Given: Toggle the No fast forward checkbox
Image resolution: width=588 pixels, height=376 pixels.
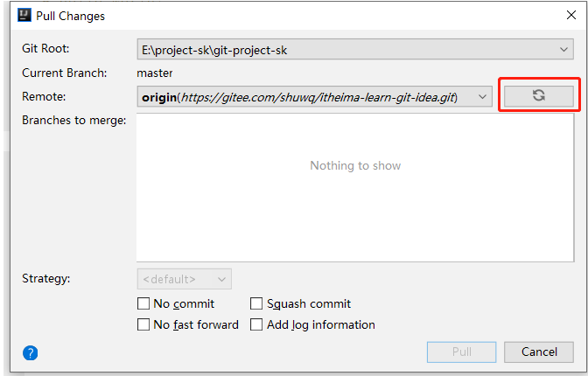Looking at the screenshot, I should pos(143,324).
